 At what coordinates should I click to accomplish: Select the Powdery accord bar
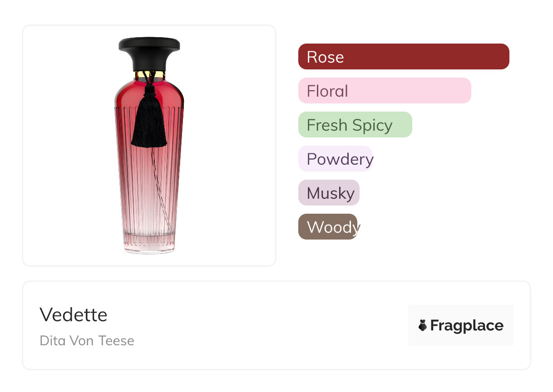(335, 159)
